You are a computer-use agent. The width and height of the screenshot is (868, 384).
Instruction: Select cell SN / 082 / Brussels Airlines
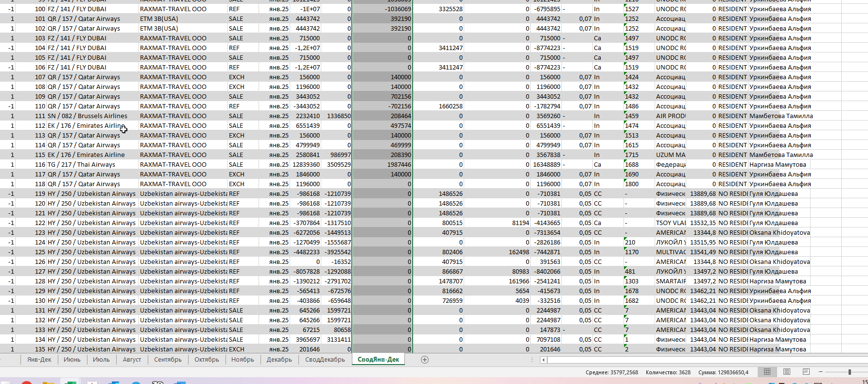tap(92, 116)
